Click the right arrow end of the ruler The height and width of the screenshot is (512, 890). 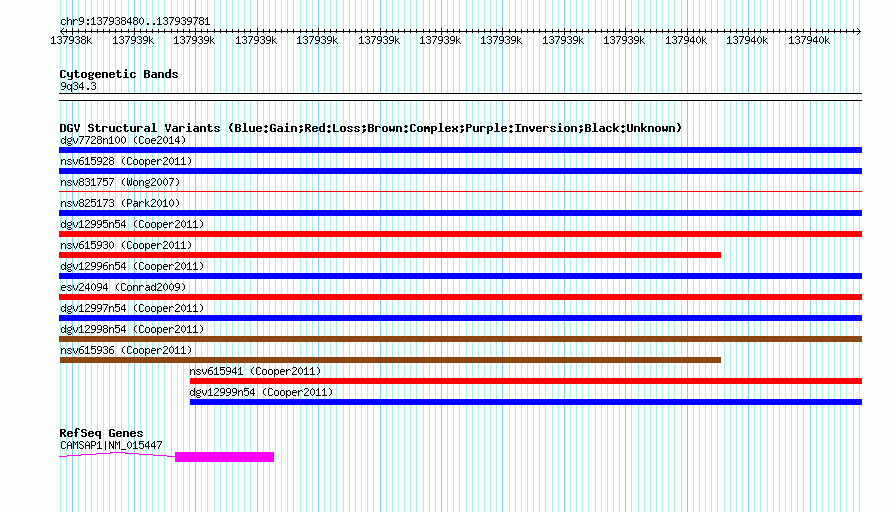click(x=859, y=31)
